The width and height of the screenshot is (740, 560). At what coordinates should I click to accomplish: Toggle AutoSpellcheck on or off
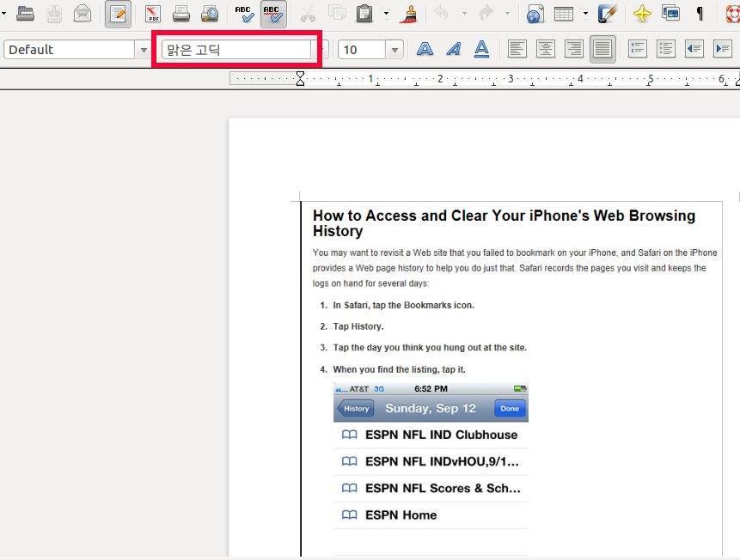[273, 14]
